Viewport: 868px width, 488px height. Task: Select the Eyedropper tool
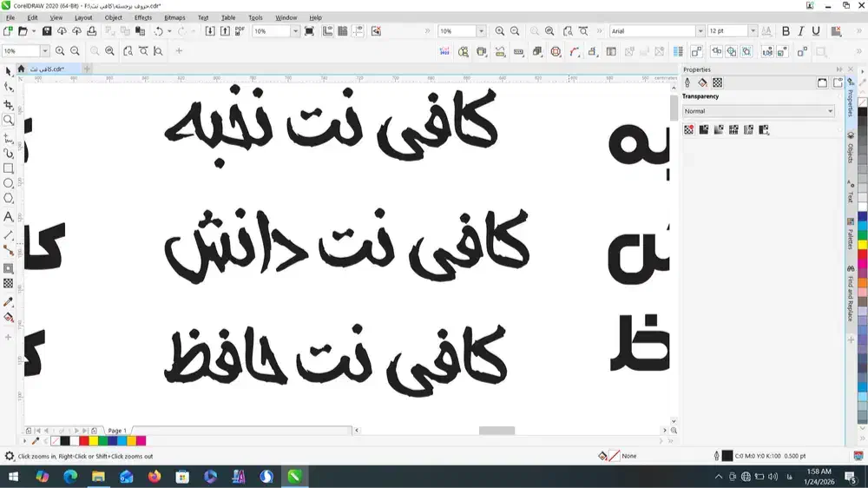pyautogui.click(x=9, y=301)
